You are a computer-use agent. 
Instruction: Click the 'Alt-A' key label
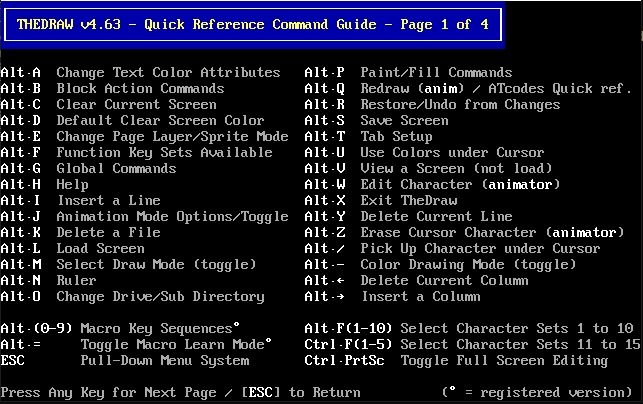click(21, 73)
